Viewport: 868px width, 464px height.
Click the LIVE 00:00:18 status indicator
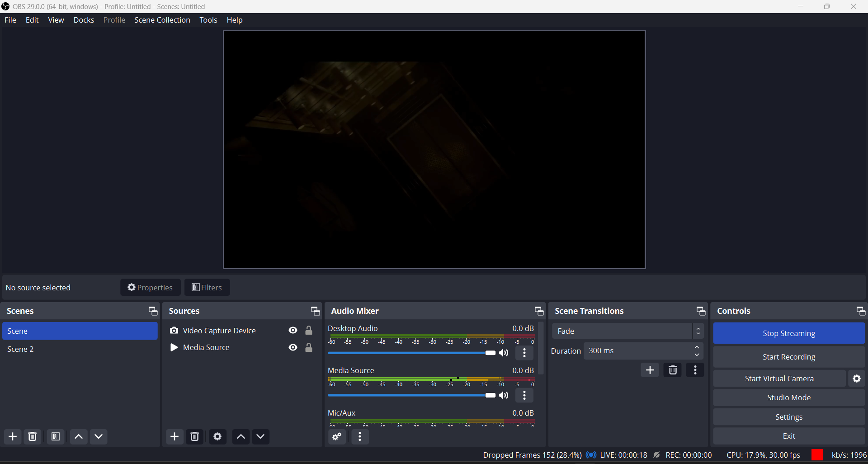[x=617, y=455]
